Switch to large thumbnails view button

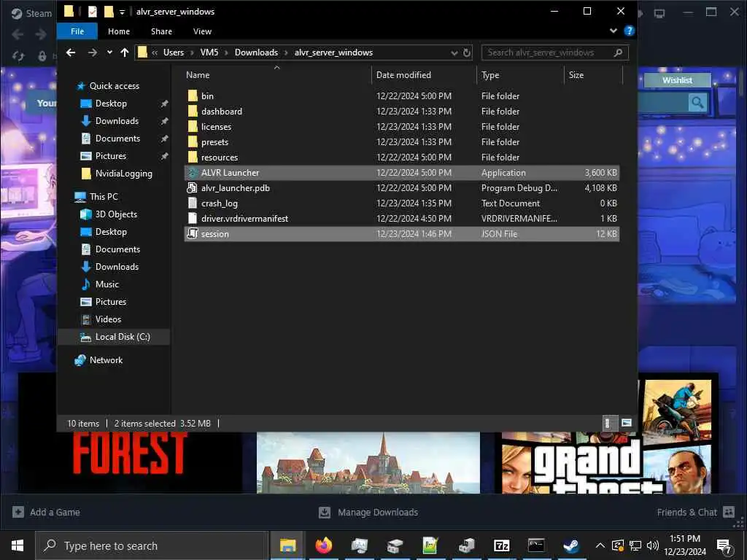click(x=627, y=424)
